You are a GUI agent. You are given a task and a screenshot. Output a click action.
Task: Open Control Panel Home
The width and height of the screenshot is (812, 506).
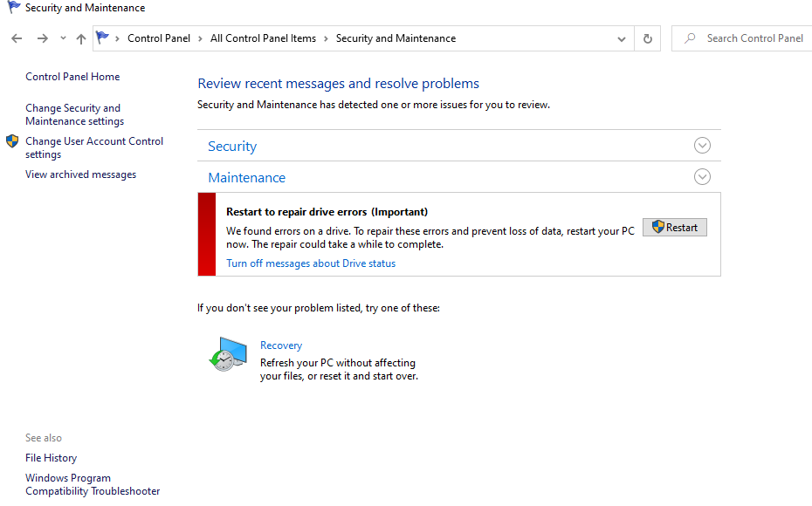(72, 77)
